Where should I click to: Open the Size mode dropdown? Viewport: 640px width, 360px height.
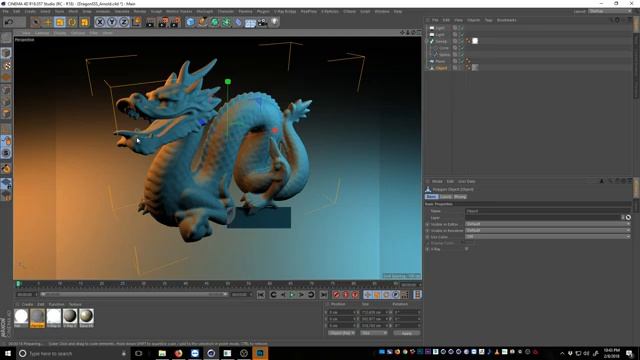tap(373, 333)
